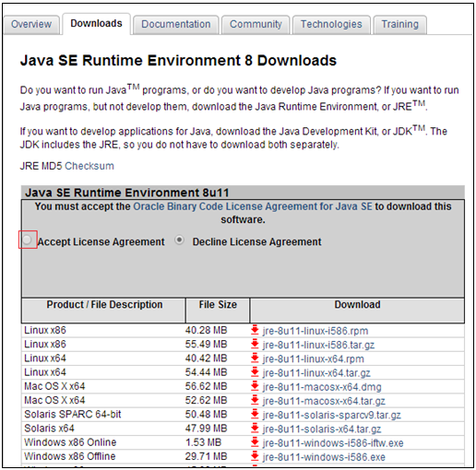This screenshot has height=470, width=476.
Task: Click download arrow icon for jre-8u11-solaris-x64.tar.gz
Action: (x=255, y=429)
